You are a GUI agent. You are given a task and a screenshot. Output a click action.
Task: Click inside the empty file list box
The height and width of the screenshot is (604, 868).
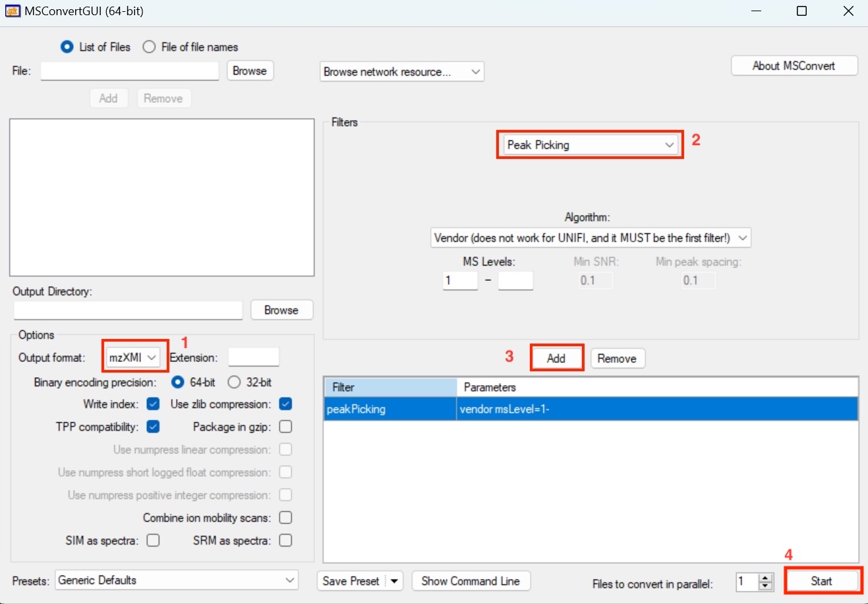click(x=162, y=197)
